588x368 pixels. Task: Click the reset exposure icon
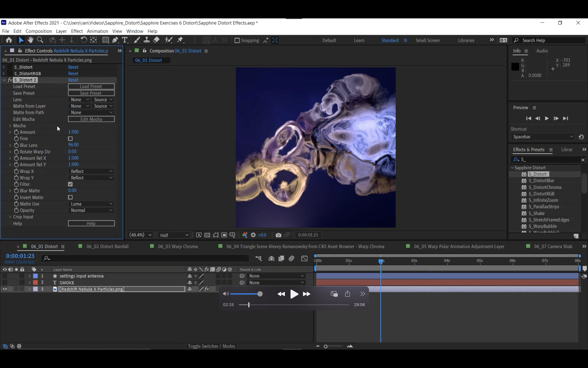[x=253, y=235]
